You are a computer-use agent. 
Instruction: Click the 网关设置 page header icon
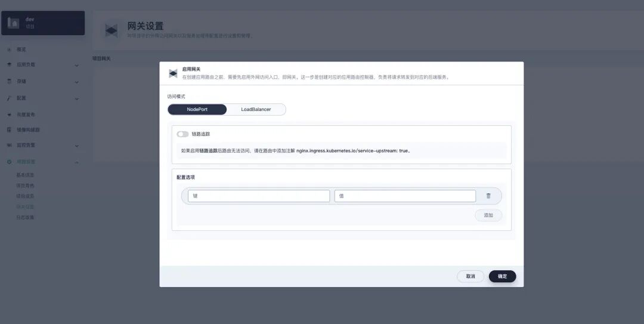click(x=112, y=31)
